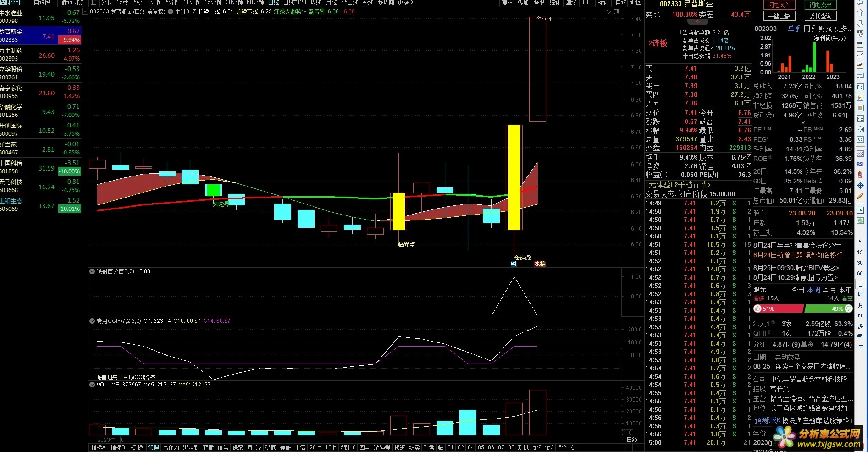Toggle the 徐哥百分百F indicator circle

(92, 271)
